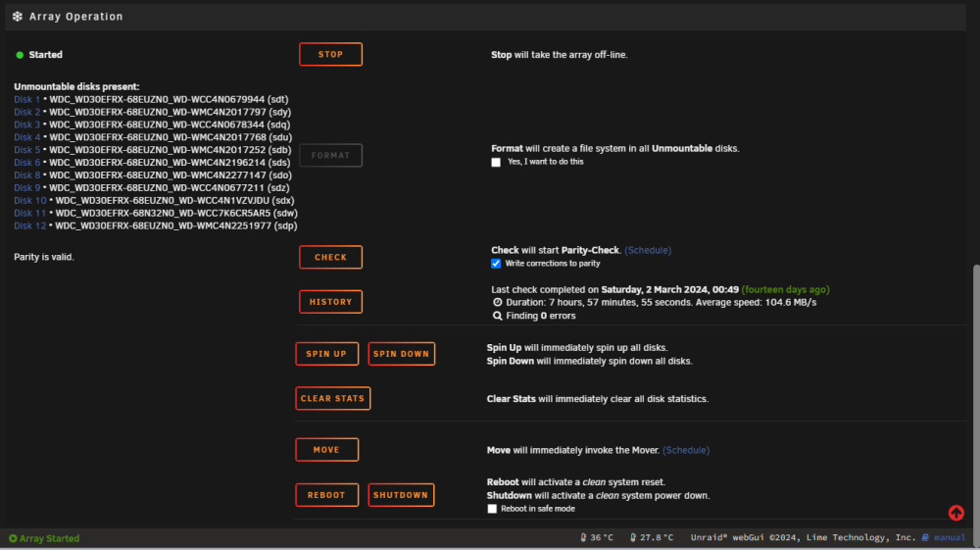Click the 'Unmountable disks present:' heading
This screenshot has height=550, width=980.
pyautogui.click(x=76, y=87)
